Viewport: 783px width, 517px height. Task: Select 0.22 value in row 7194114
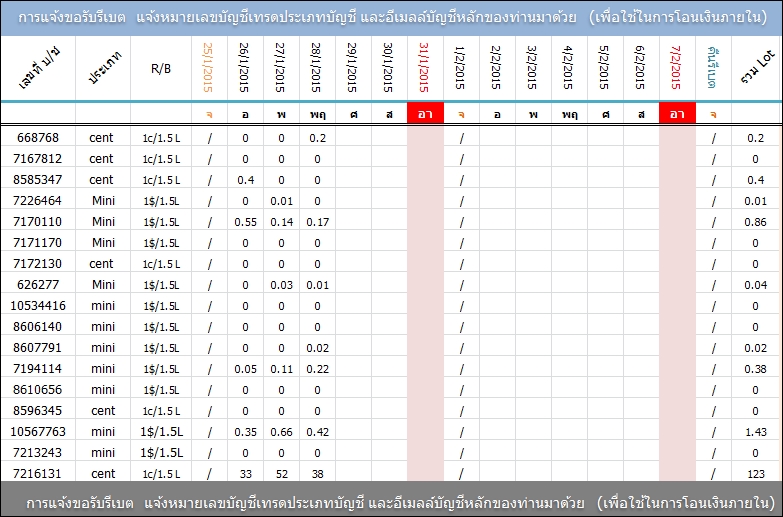click(x=317, y=369)
